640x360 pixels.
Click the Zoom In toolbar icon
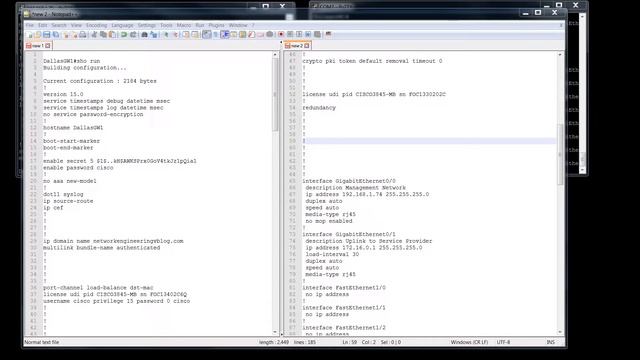(x=166, y=35)
